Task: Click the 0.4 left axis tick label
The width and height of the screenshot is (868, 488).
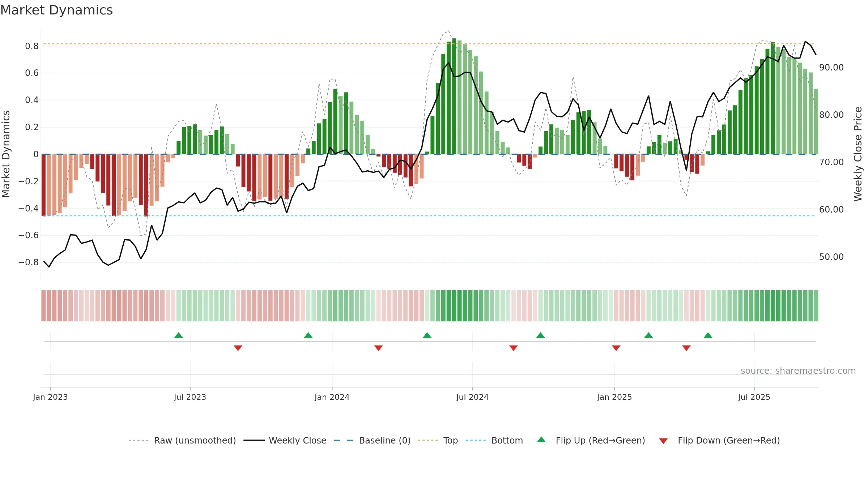Action: [x=32, y=100]
